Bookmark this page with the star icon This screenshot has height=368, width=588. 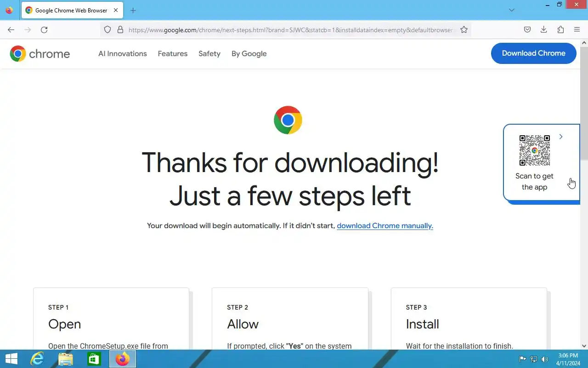pyautogui.click(x=464, y=30)
